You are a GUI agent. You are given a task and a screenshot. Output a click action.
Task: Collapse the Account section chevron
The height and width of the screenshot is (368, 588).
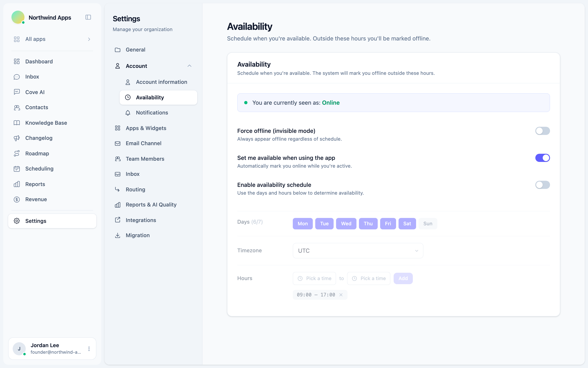coord(189,66)
